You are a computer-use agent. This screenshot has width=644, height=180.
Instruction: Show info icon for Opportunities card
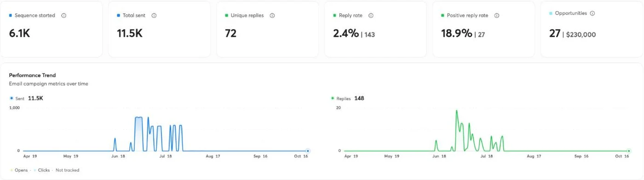click(592, 13)
